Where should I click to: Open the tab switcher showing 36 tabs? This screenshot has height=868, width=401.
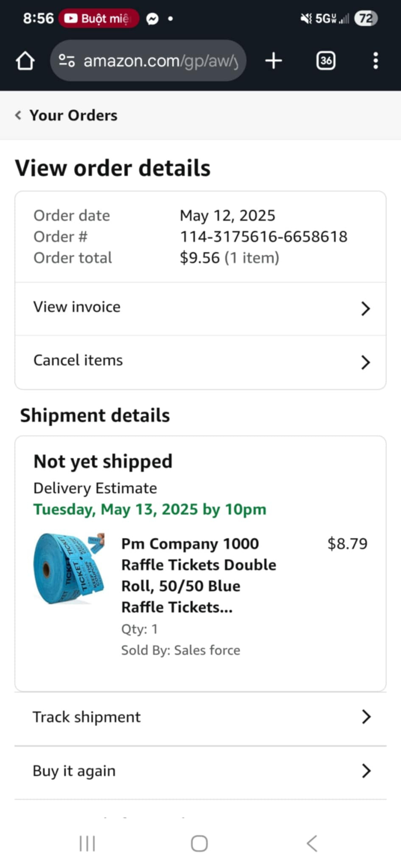click(x=325, y=61)
